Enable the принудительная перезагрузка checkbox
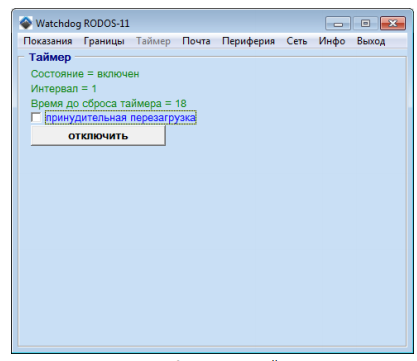Screen dimensions: 417x361 point(36,117)
